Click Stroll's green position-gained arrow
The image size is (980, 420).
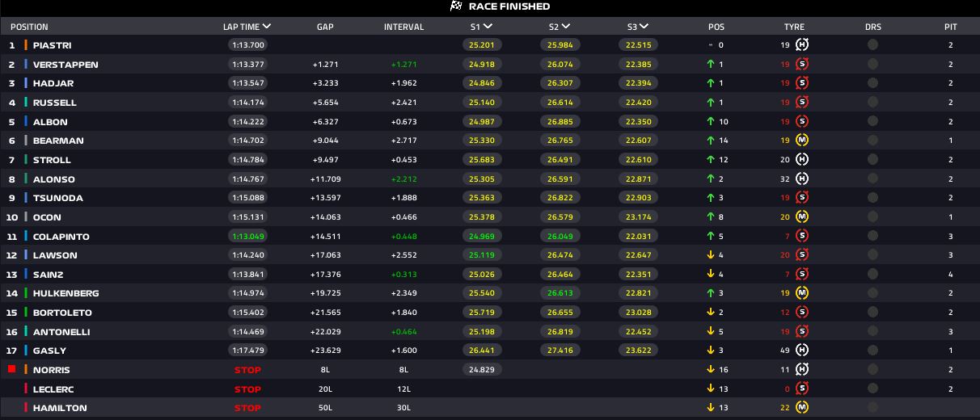coord(710,160)
